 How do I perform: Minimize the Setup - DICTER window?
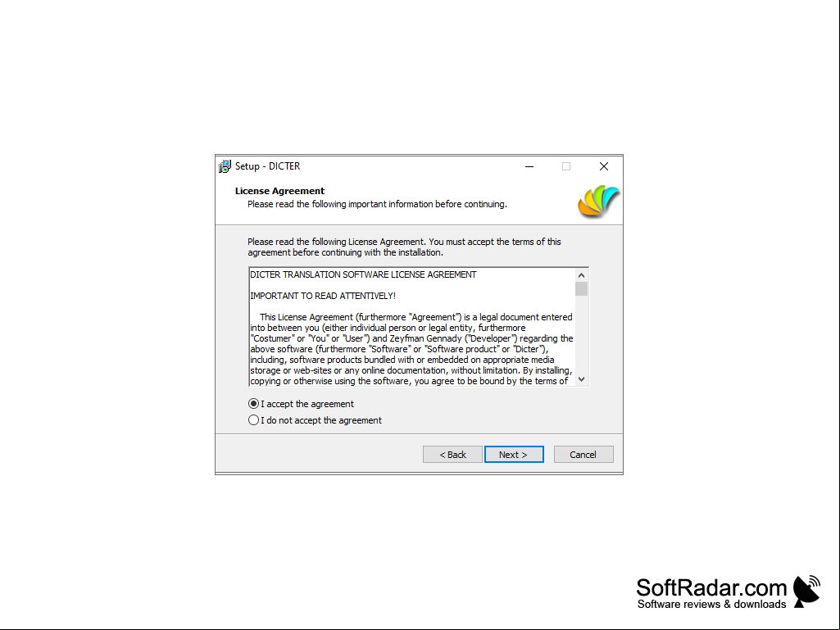point(529,166)
